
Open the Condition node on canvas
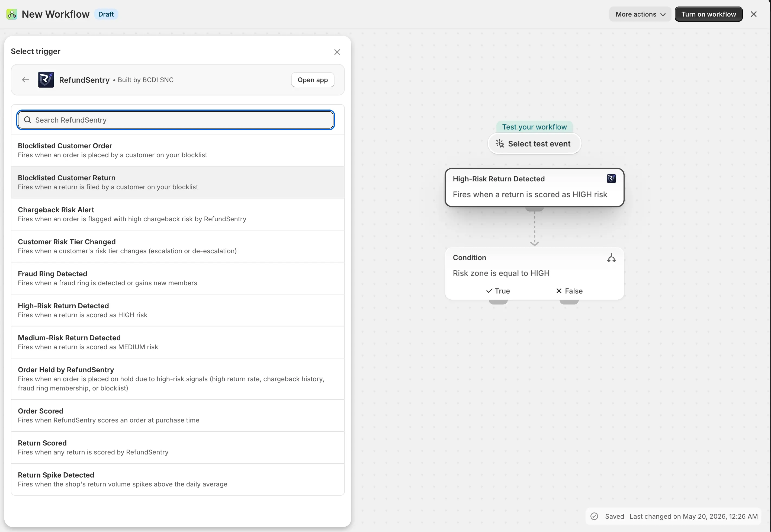[534, 273]
